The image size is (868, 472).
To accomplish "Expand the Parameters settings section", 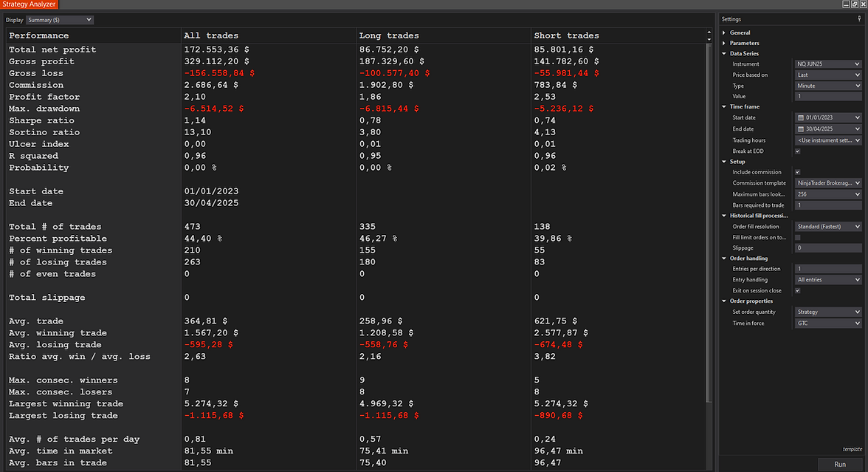I will (724, 43).
